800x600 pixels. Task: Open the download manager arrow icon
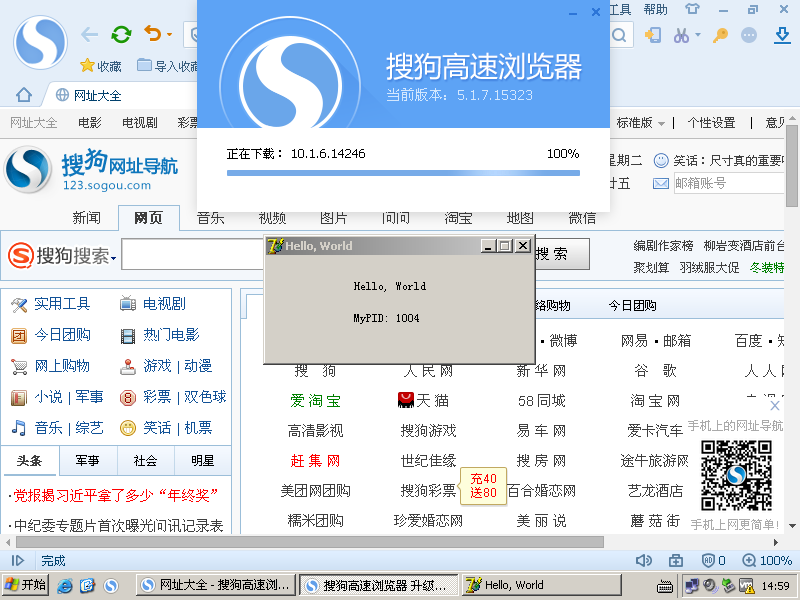[782, 35]
